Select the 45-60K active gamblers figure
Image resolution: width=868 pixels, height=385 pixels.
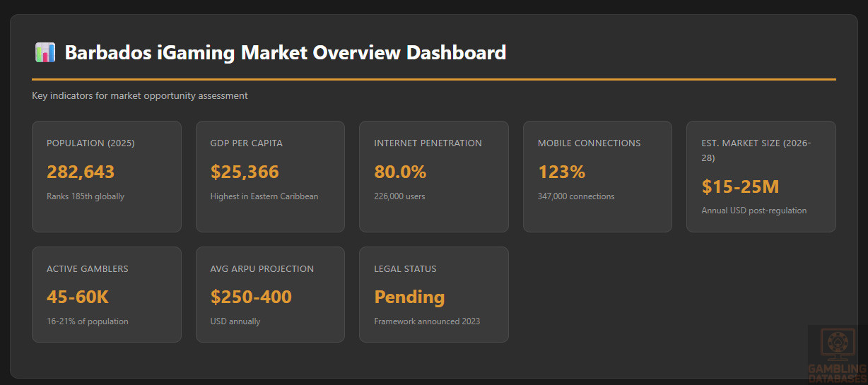coord(78,297)
